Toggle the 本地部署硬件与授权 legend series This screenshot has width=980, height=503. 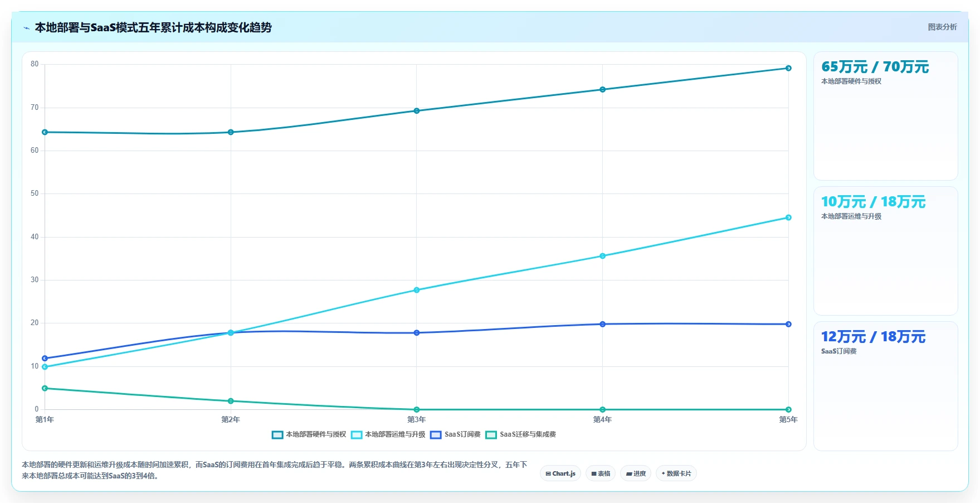click(309, 434)
